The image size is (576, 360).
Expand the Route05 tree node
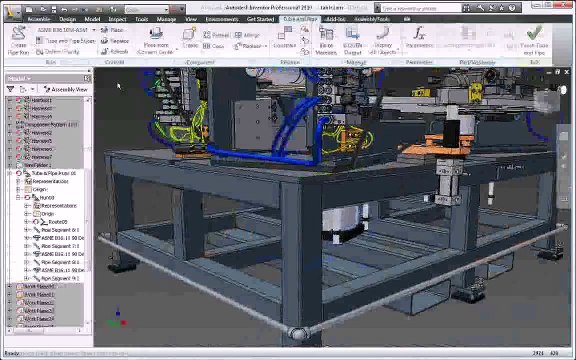[26, 222]
